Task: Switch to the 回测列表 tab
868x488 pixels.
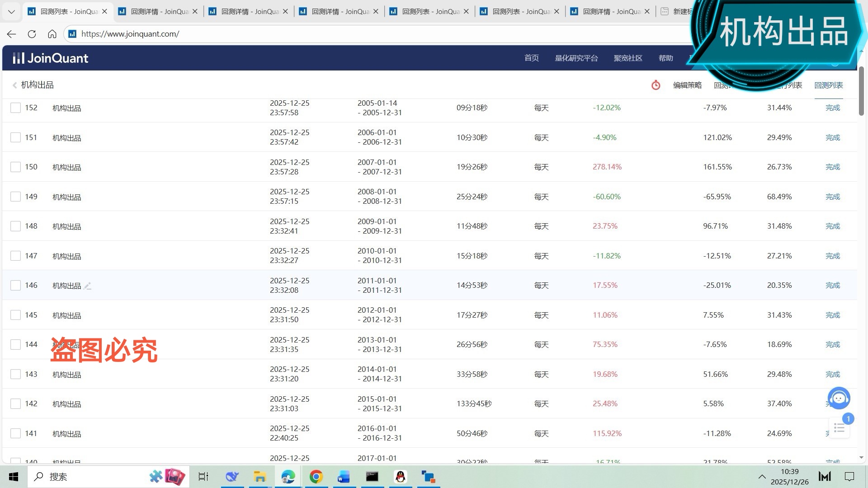Action: tap(828, 85)
